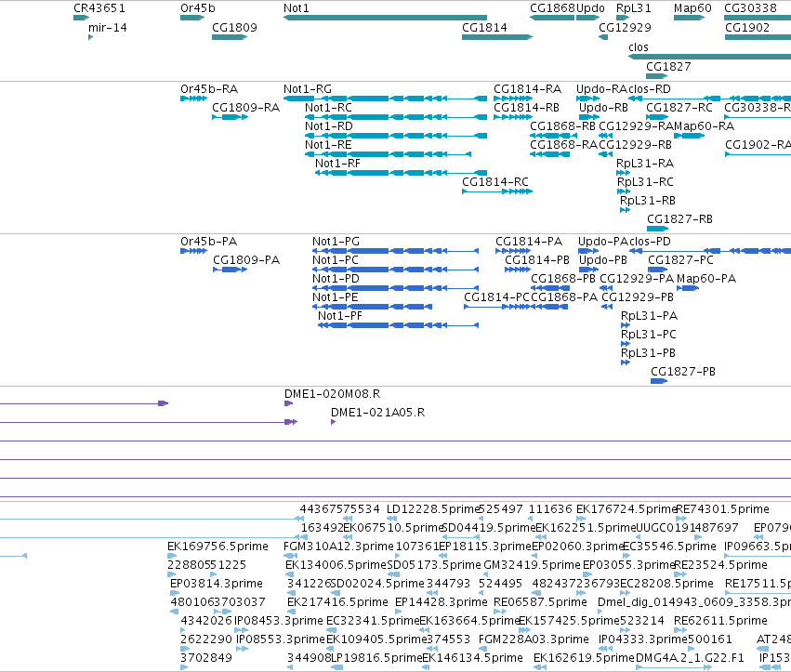The image size is (791, 672).
Task: Click protein clos-PD
Action: tap(710, 251)
